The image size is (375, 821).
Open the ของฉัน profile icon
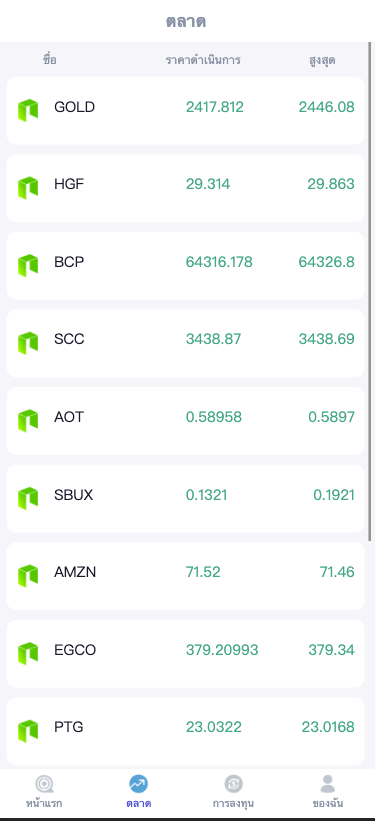point(327,784)
